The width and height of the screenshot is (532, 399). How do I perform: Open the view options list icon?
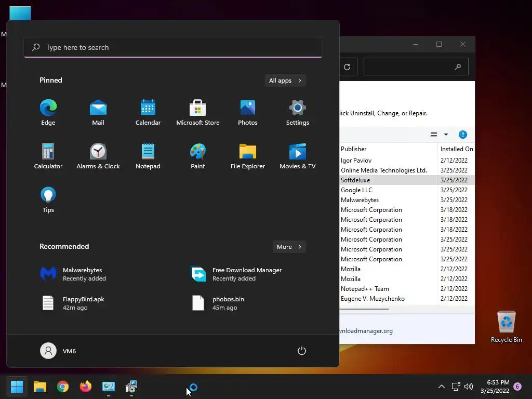pos(434,135)
